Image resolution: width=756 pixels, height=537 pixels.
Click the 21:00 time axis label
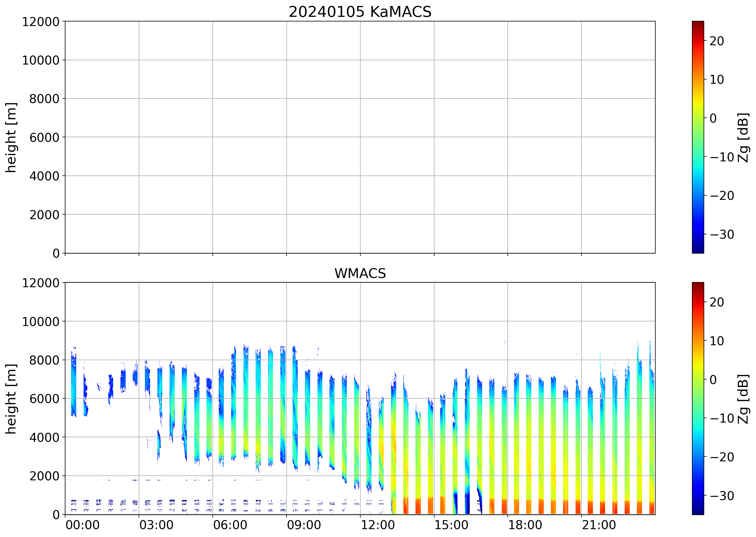[x=599, y=525]
